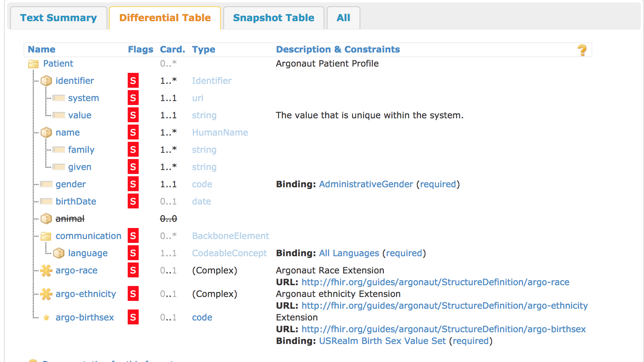Open the AdministrativeGender binding link
Viewport: 644px width, 362px height.
tap(366, 184)
